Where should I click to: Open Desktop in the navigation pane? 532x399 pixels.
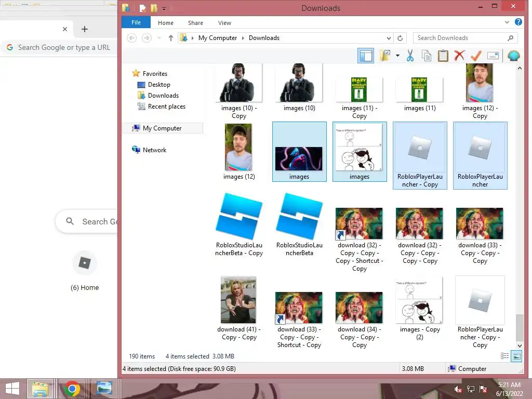(158, 85)
